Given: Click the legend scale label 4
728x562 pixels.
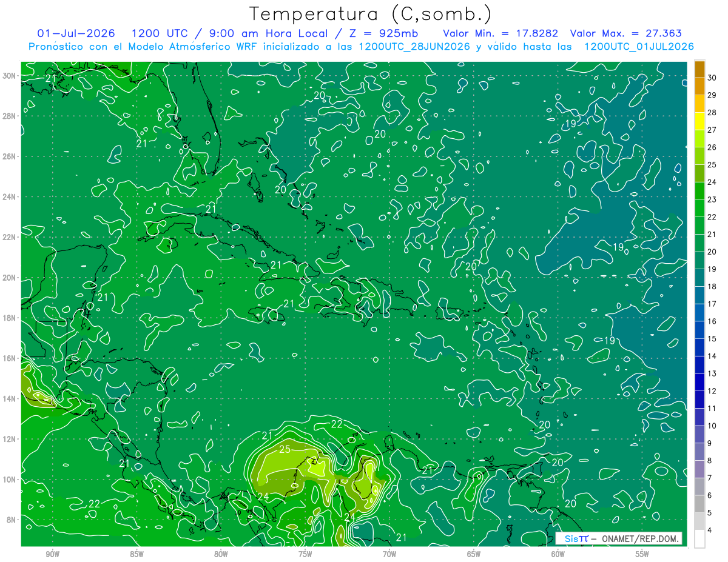Looking at the screenshot, I should click(x=710, y=530).
